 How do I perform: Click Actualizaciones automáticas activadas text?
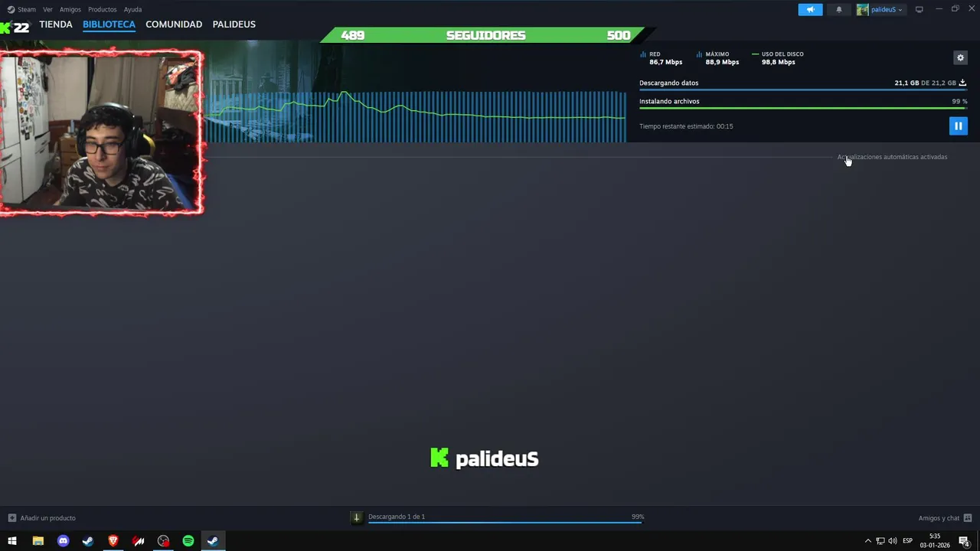click(892, 157)
